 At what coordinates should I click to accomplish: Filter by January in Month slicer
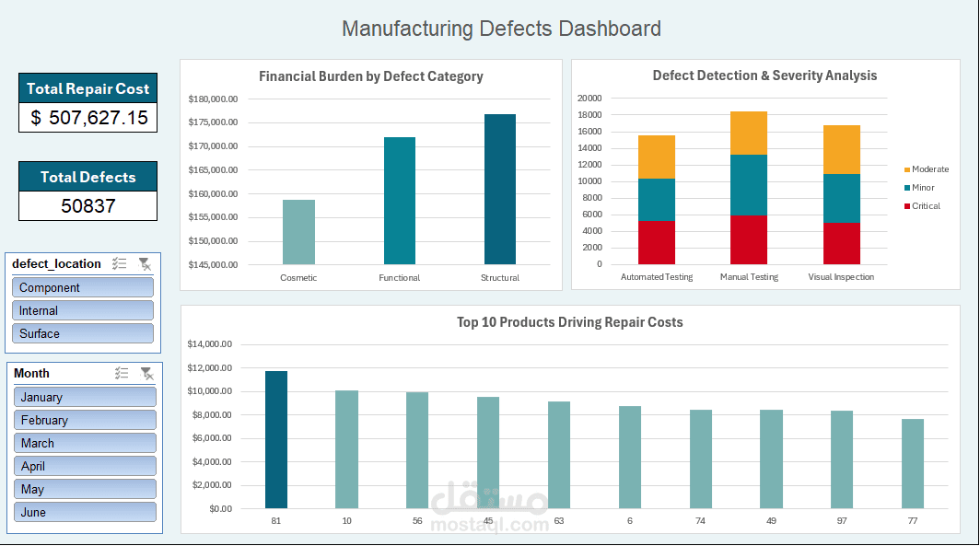pos(85,397)
